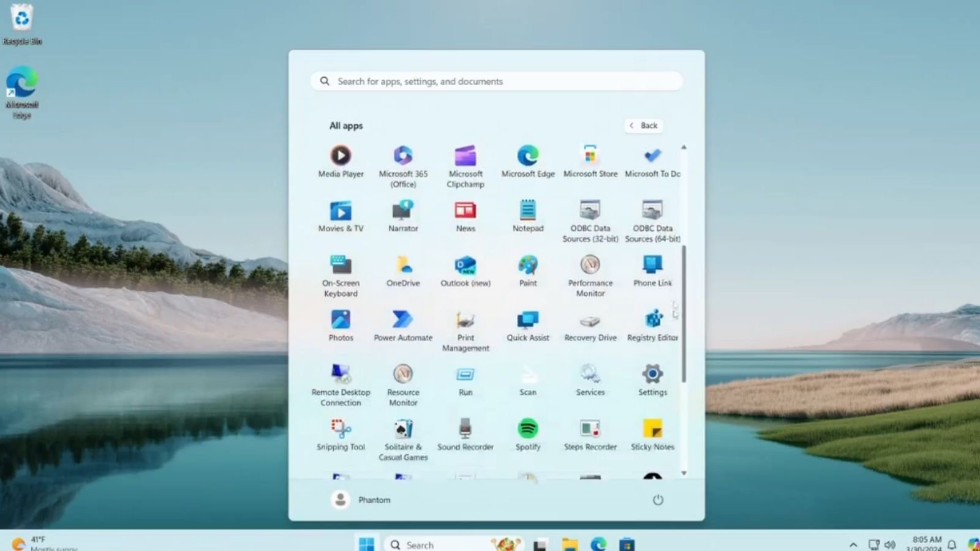Open the Scan app
Image resolution: width=980 pixels, height=551 pixels.
tap(528, 380)
